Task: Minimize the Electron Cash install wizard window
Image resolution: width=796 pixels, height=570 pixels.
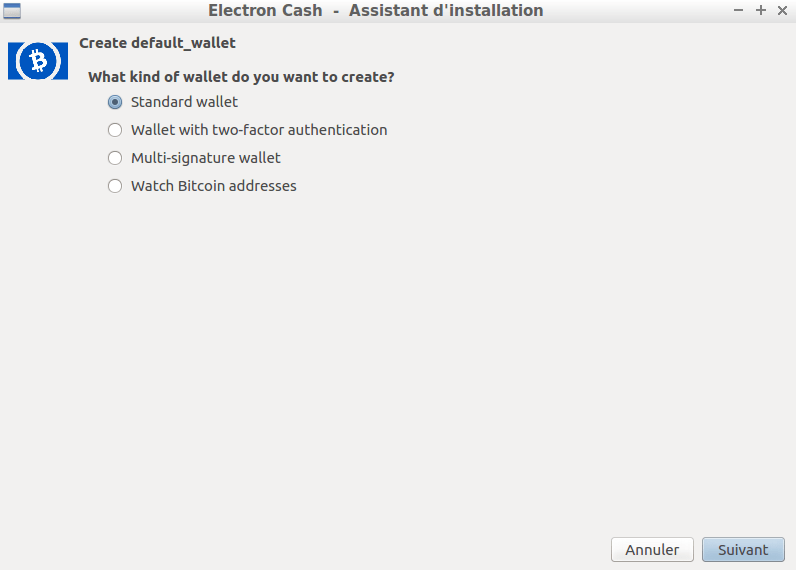Action: [738, 10]
